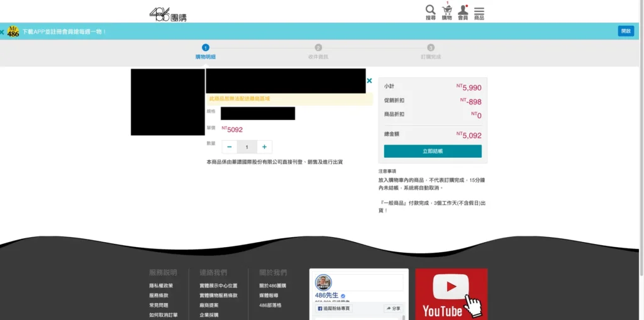The height and width of the screenshot is (320, 644).
Task: Click the total amount NT5,092 text
Action: pyautogui.click(x=469, y=135)
